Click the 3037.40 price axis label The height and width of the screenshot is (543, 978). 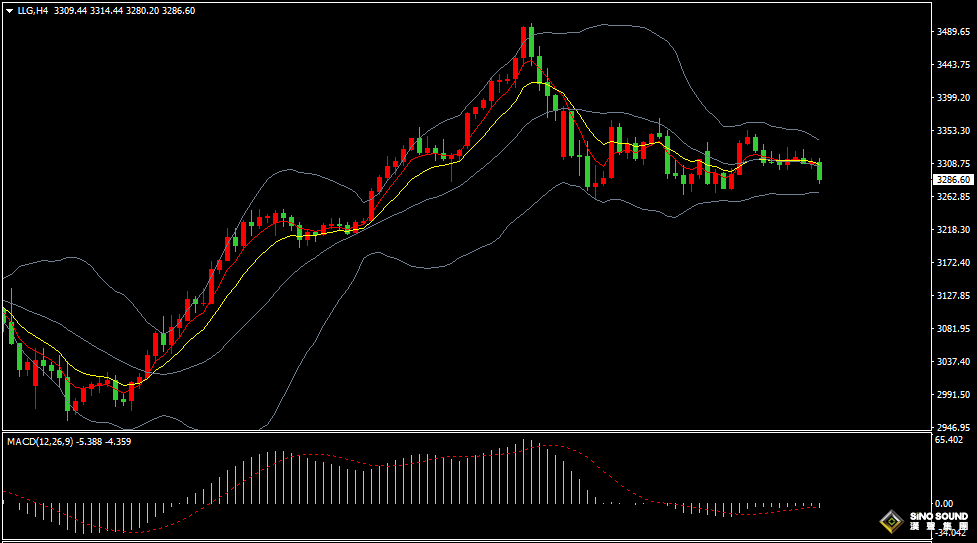pyautogui.click(x=954, y=362)
